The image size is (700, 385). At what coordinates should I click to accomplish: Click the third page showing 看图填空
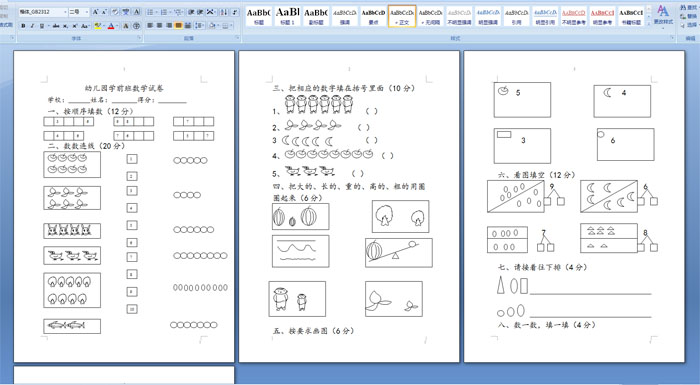coord(574,206)
